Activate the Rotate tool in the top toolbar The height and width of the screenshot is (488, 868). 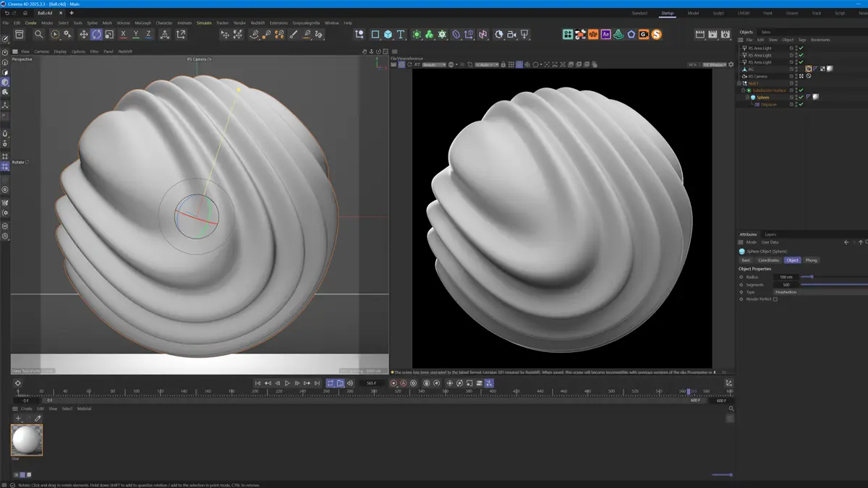coord(96,34)
